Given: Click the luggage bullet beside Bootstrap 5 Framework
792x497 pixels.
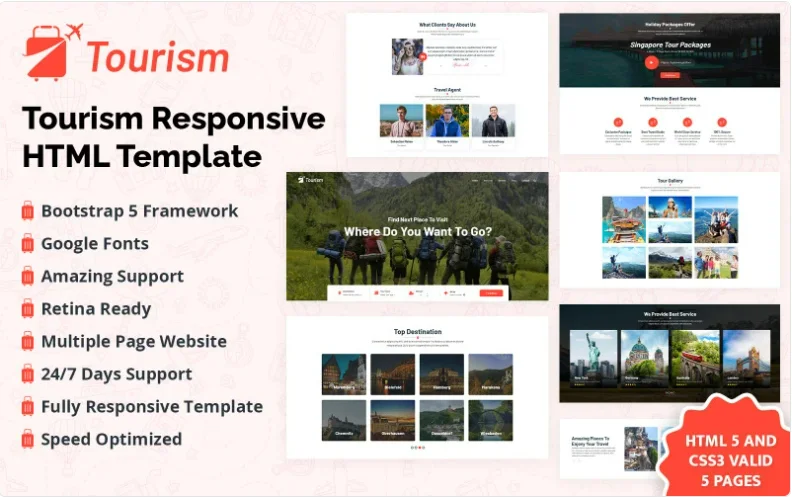Looking at the screenshot, I should 27,211.
